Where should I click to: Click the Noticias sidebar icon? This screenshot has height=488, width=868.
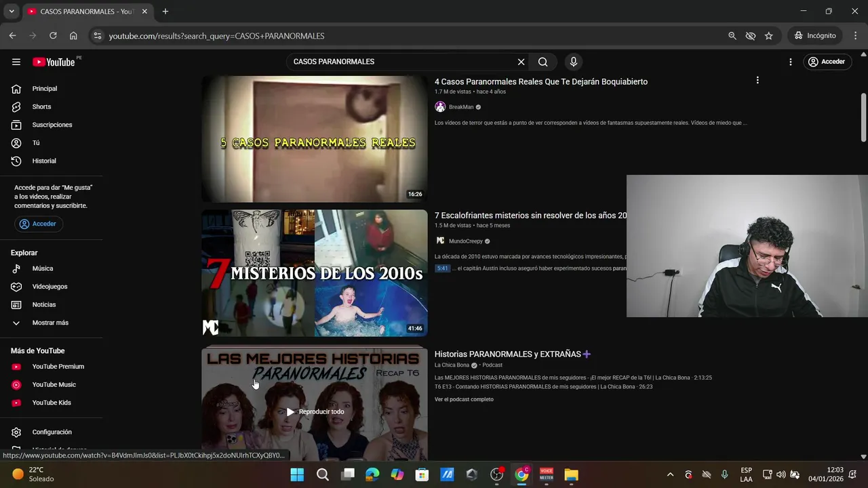[16, 305]
